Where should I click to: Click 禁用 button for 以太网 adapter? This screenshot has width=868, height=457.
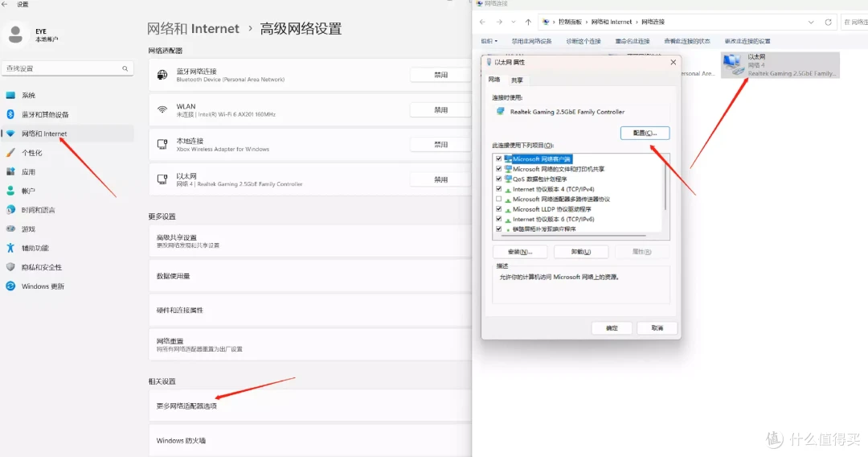pos(440,179)
